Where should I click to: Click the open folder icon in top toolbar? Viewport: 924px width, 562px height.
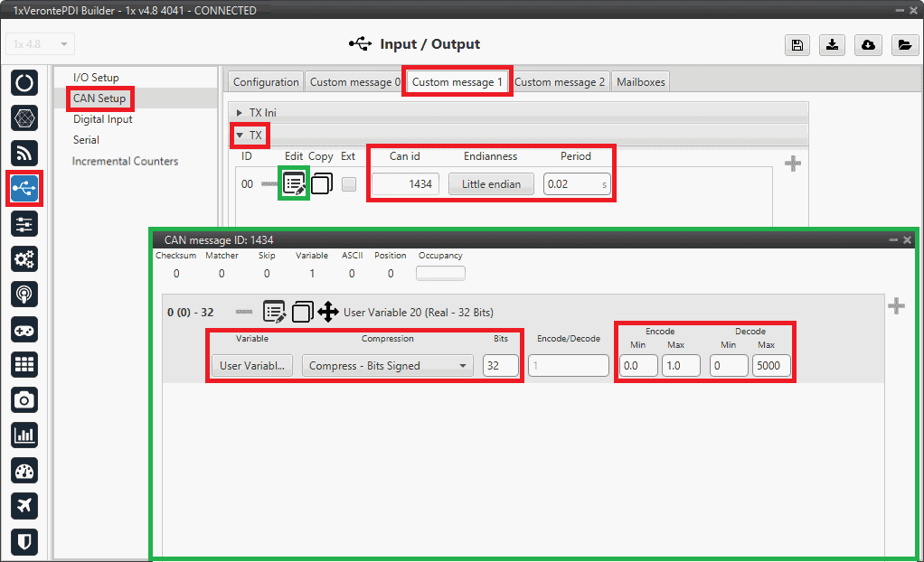[x=903, y=45]
